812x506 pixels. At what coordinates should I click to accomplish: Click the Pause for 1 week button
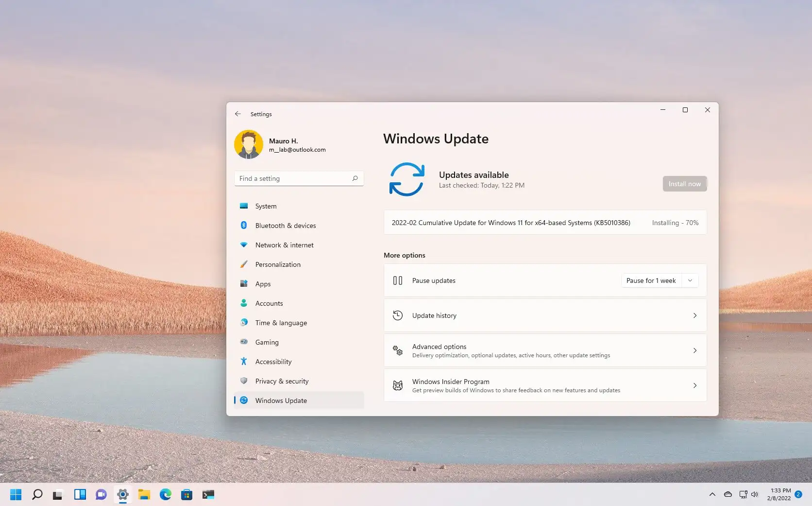(x=651, y=280)
